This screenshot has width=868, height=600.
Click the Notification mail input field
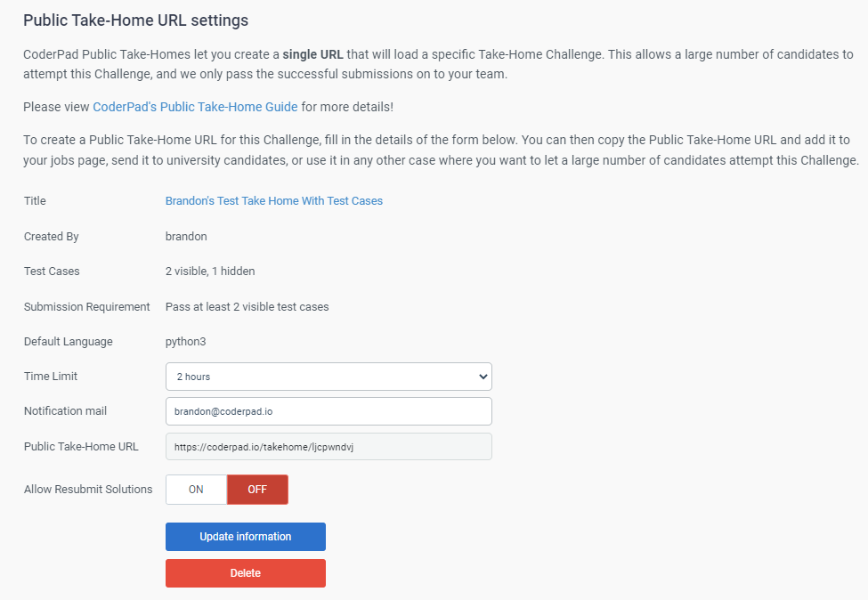(x=329, y=411)
